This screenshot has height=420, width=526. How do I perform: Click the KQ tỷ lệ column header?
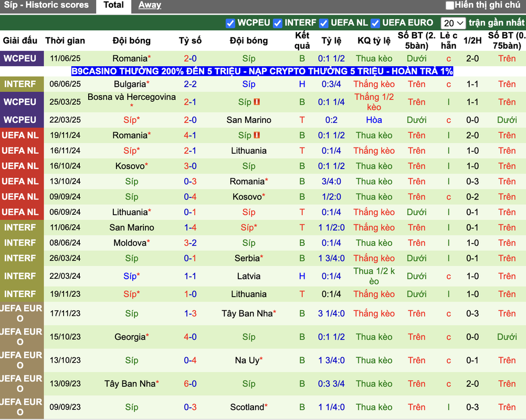[374, 40]
